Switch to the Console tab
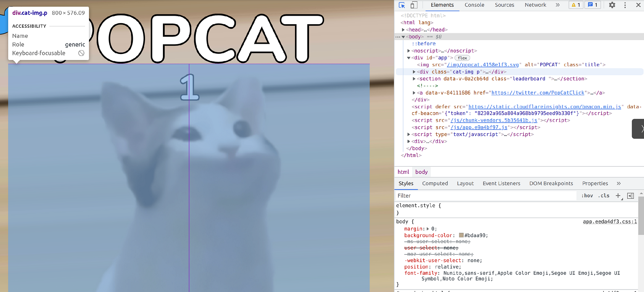Image resolution: width=644 pixels, height=292 pixels. 474,5
